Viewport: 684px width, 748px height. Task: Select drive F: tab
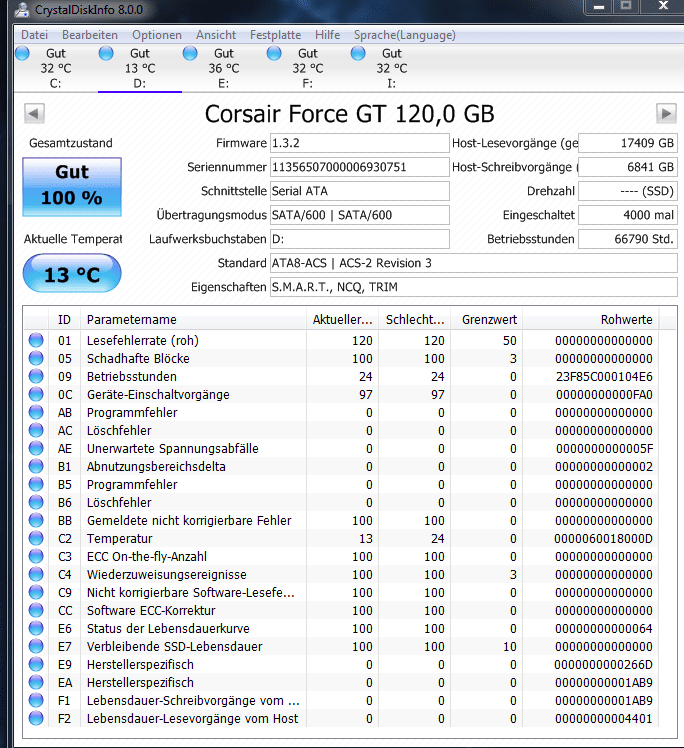tap(308, 68)
